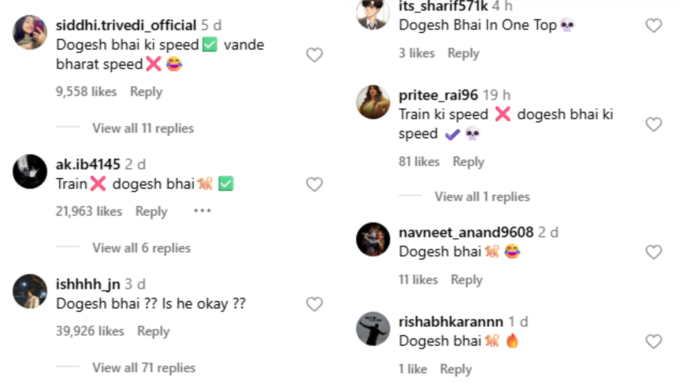Reply to pritee_rai96's comment

(468, 162)
